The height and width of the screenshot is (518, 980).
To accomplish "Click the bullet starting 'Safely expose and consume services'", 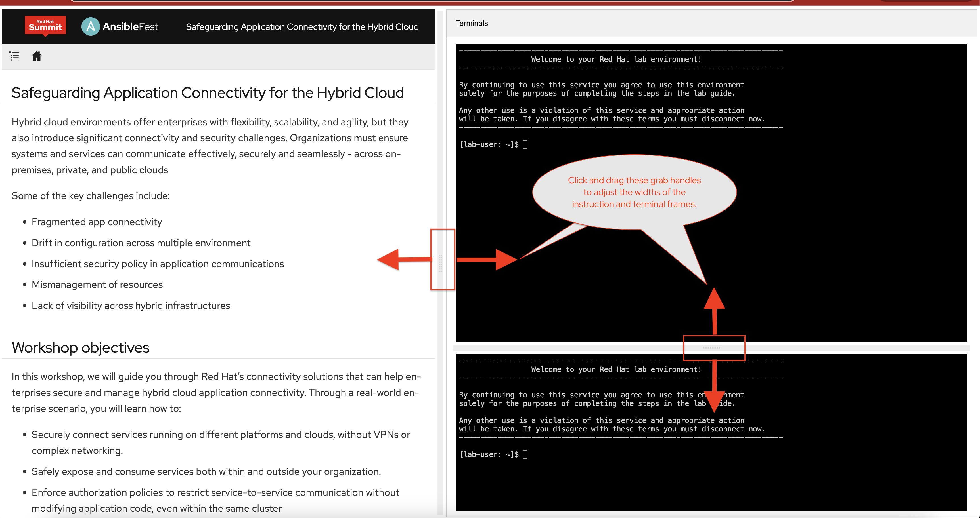I will click(206, 472).
